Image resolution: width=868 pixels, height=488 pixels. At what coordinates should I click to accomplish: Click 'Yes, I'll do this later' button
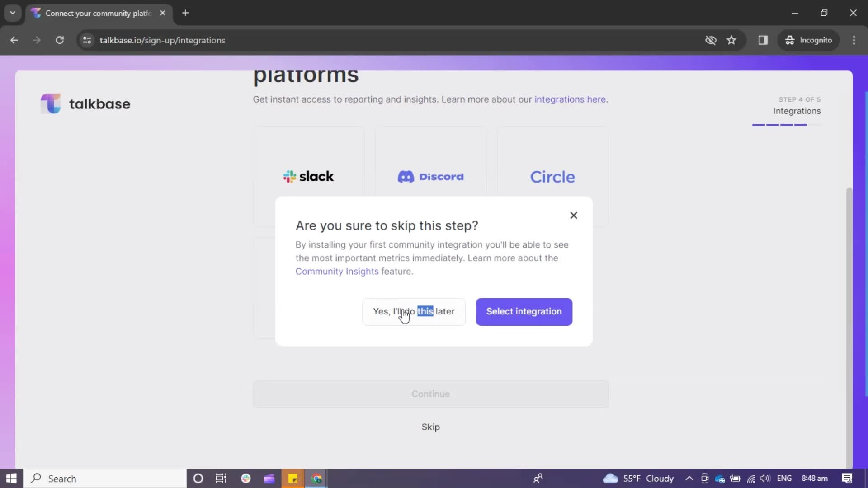[x=414, y=312]
